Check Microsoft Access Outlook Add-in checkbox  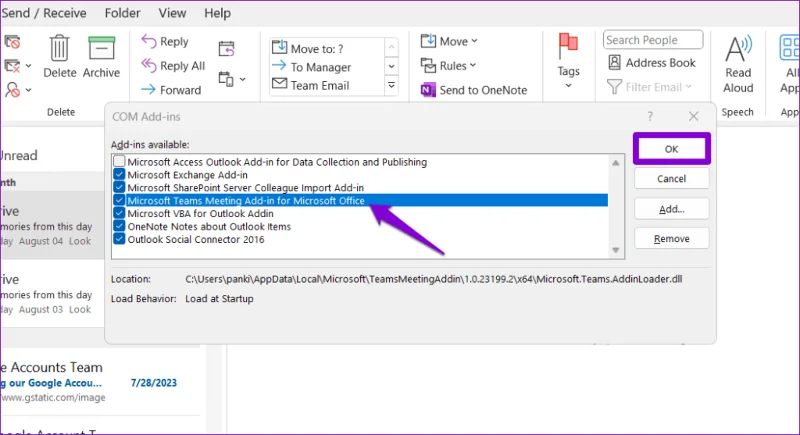119,161
